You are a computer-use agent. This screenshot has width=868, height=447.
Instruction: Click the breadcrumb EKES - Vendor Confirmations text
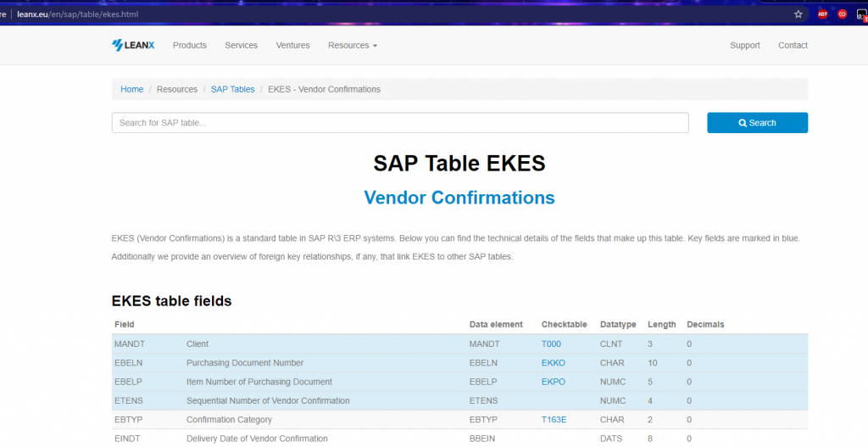point(324,89)
